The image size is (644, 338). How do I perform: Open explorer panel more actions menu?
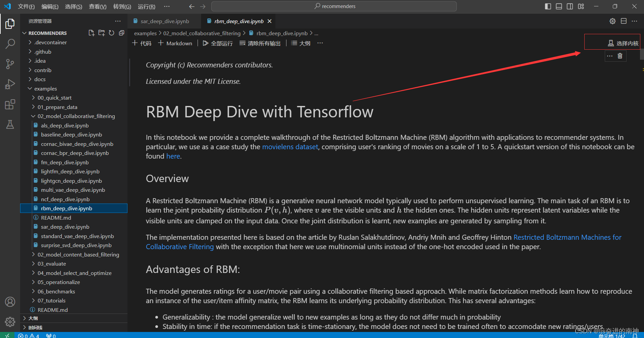118,21
